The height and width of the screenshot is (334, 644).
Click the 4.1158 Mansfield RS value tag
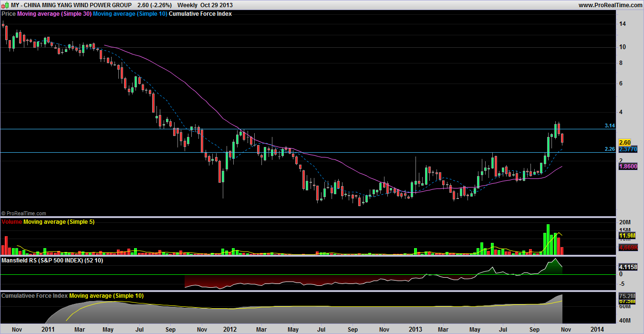click(627, 267)
